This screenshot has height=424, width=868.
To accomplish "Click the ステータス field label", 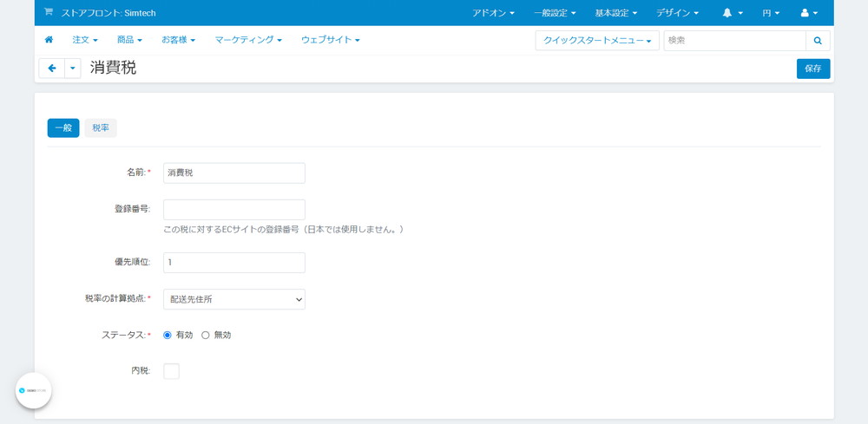I will click(x=126, y=335).
